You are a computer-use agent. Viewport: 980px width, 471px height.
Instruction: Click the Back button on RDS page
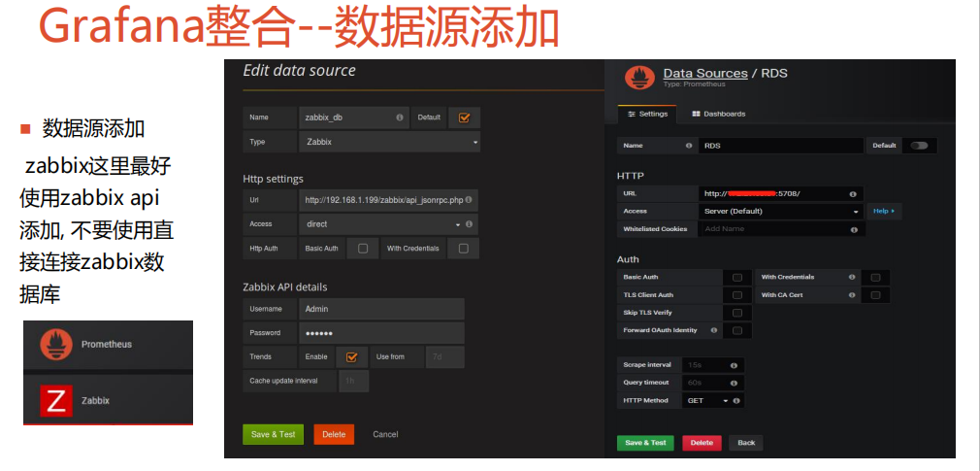tap(746, 443)
